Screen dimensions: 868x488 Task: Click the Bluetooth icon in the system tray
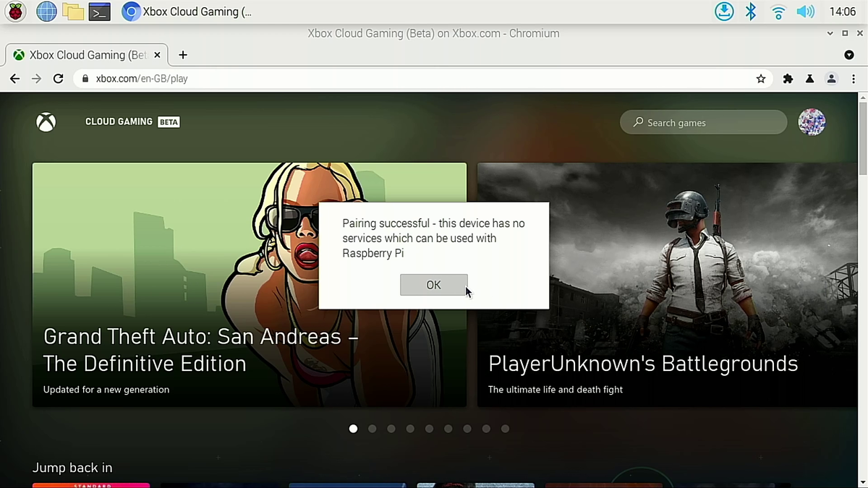coord(750,11)
